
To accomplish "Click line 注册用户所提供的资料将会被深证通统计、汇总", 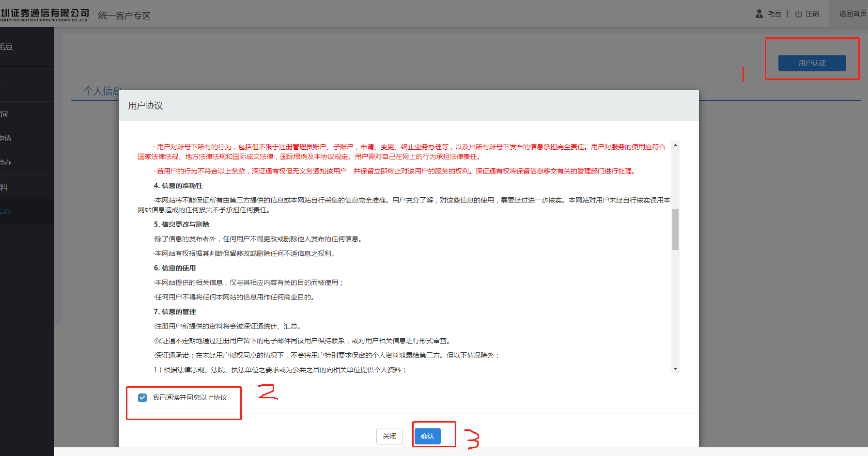I will point(228,326).
